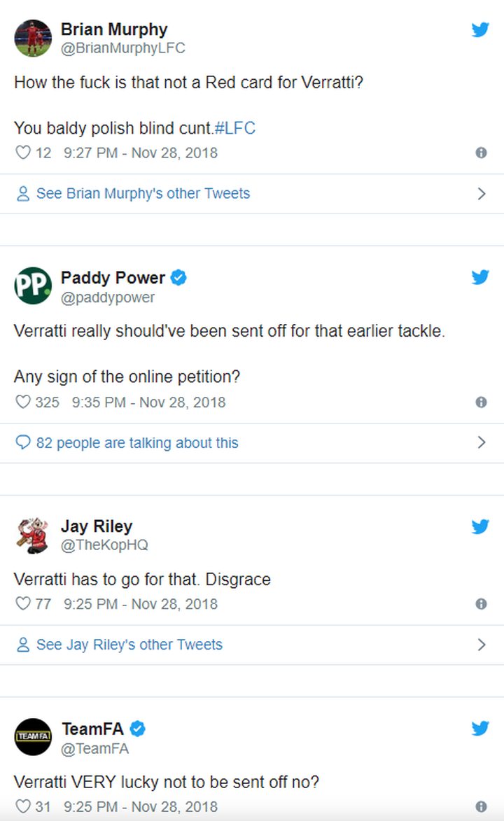Like Brian Murphy's tweet with heart icon
The image size is (504, 821).
[x=22, y=153]
